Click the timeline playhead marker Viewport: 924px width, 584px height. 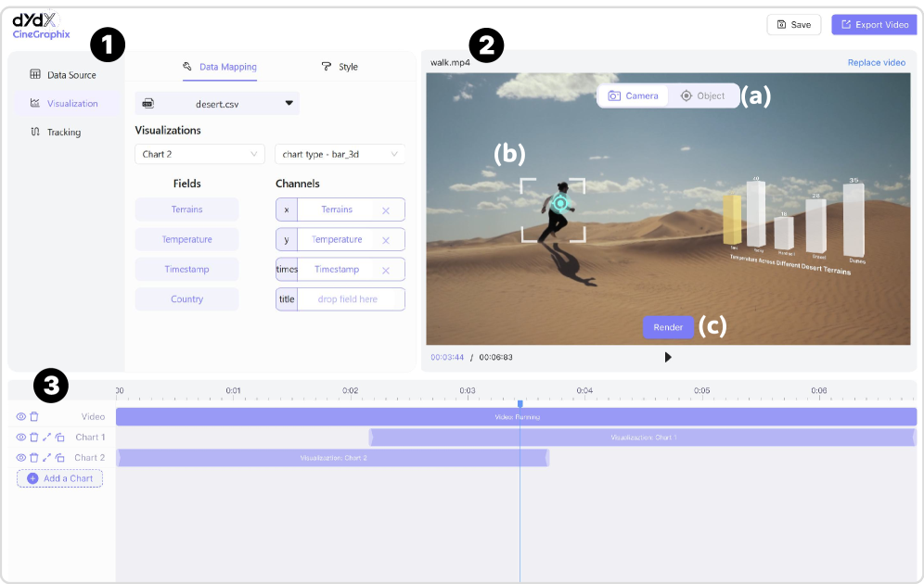(520, 403)
